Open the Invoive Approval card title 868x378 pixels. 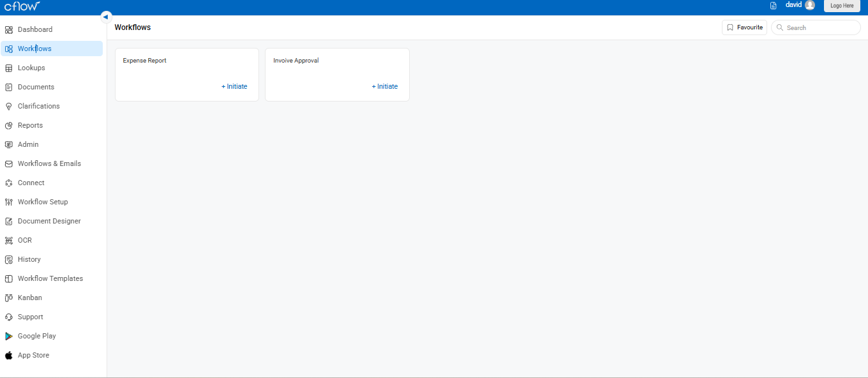(296, 61)
